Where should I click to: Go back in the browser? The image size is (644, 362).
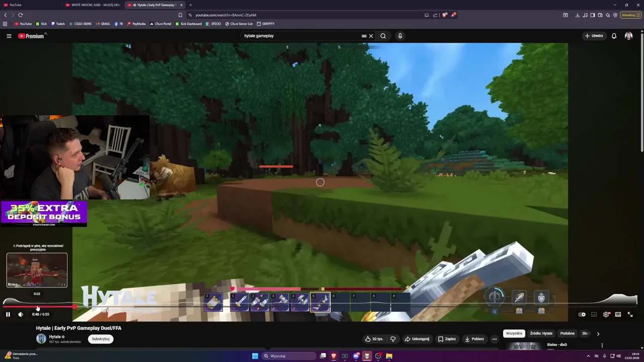pos(6,15)
